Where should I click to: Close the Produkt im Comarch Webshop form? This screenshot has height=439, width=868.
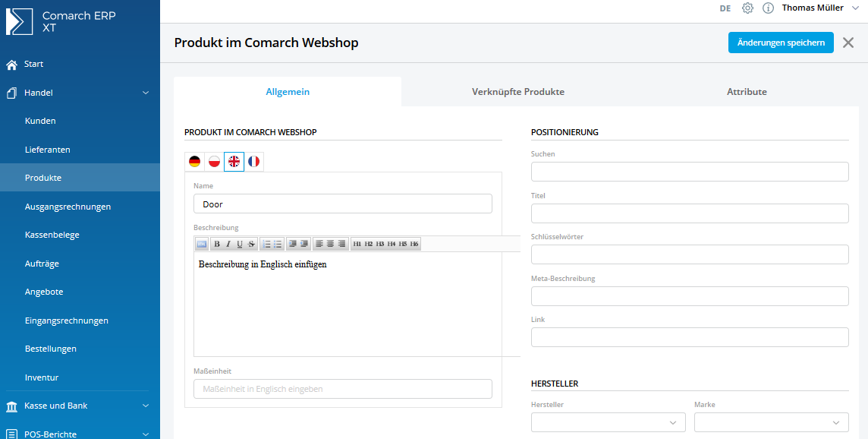click(848, 43)
